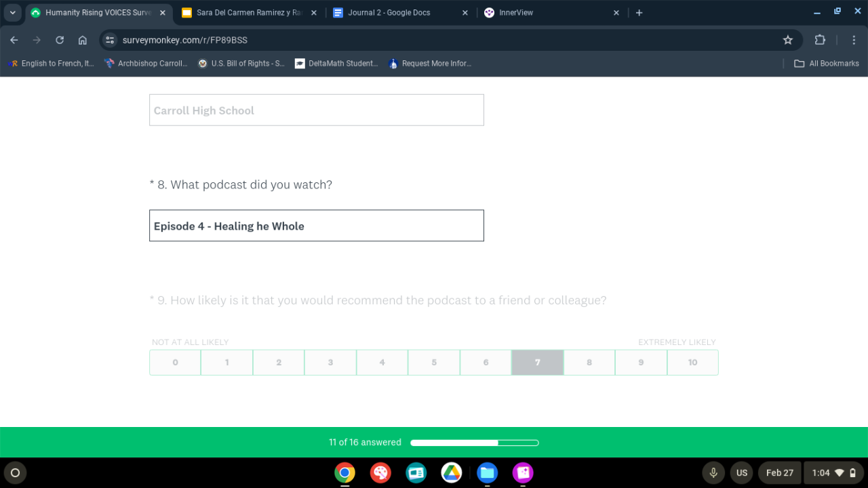Screen dimensions: 868x488
Task: Click the Carroll High School answer field
Action: [317, 110]
